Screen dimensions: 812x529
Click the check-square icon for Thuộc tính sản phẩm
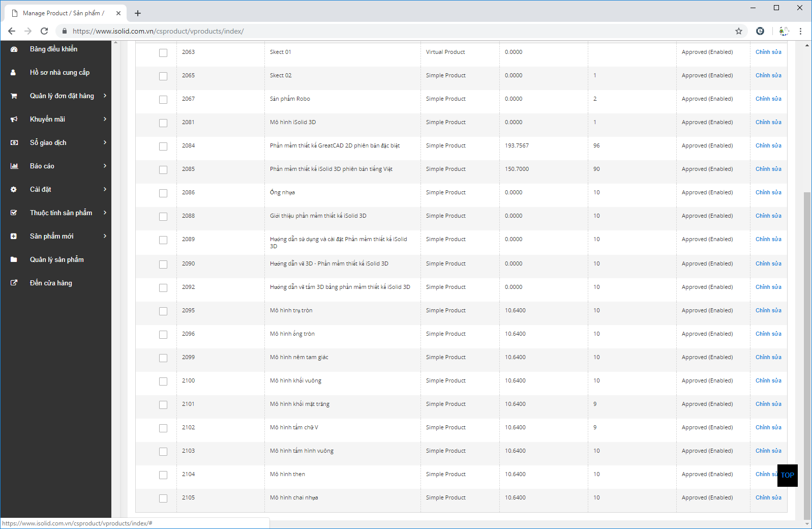[x=14, y=213]
